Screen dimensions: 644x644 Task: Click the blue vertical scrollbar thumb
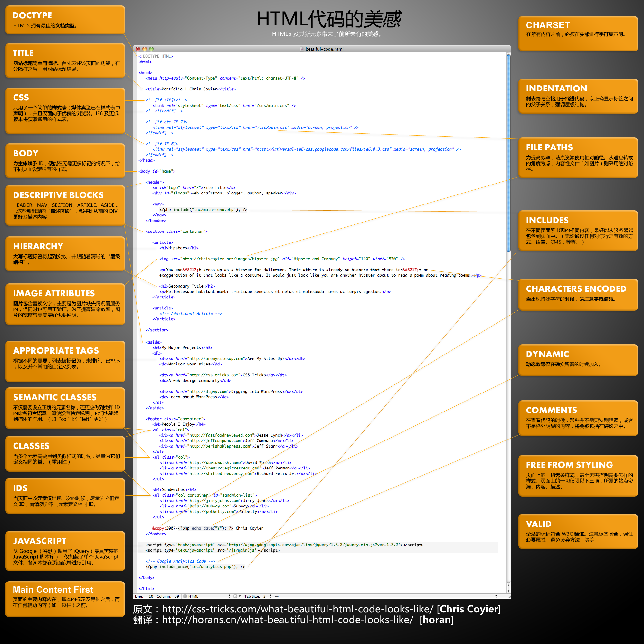tap(508, 153)
